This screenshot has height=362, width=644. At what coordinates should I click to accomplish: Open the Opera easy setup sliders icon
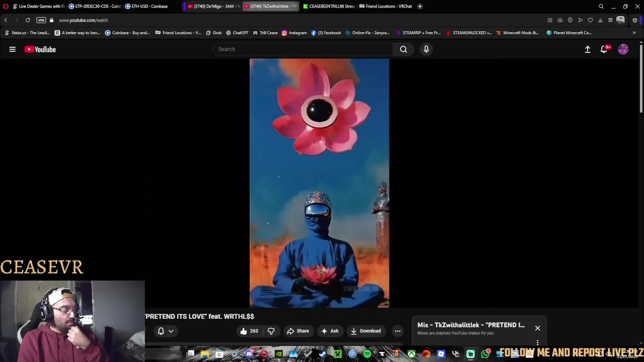point(610,20)
